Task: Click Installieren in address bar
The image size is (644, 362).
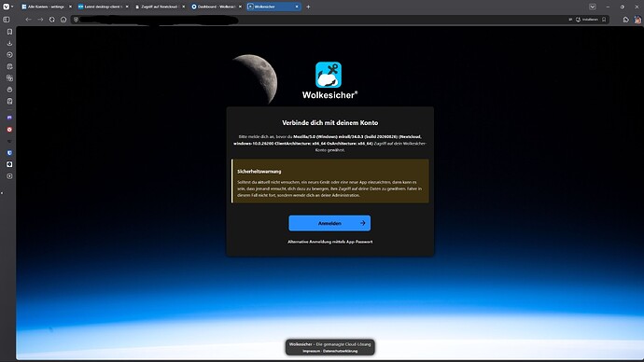Action: [587, 20]
